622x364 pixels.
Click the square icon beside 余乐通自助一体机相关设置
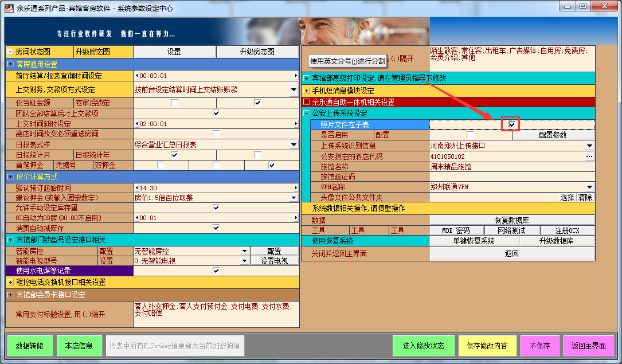point(306,102)
